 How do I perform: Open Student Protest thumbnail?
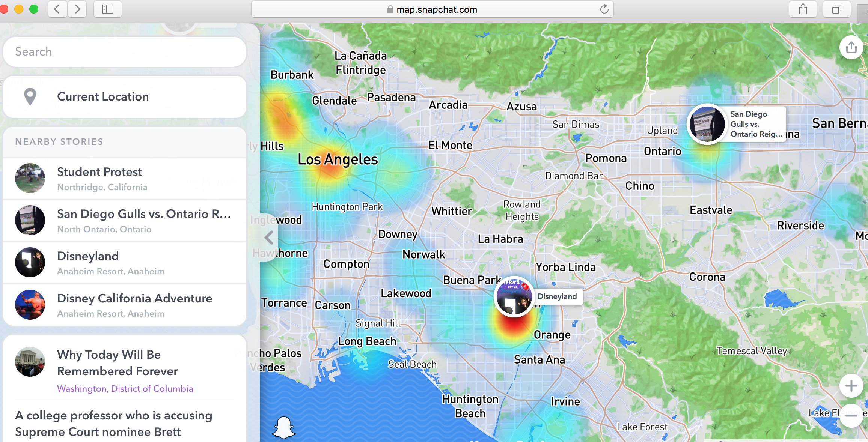click(30, 178)
